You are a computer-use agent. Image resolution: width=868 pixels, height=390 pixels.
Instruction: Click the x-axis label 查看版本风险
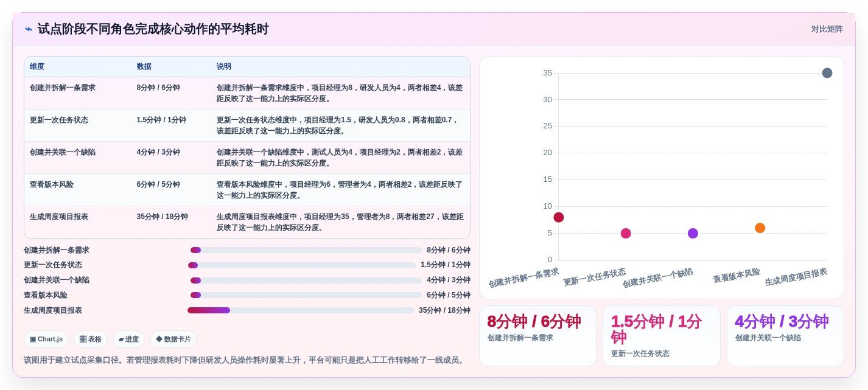click(x=737, y=276)
